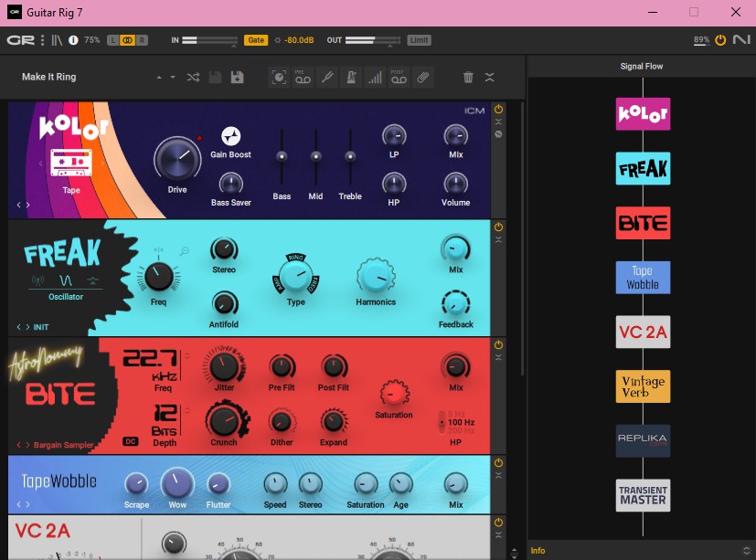Image resolution: width=756 pixels, height=560 pixels.
Task: Open the KOLOR block in Signal Flow
Action: tap(643, 113)
